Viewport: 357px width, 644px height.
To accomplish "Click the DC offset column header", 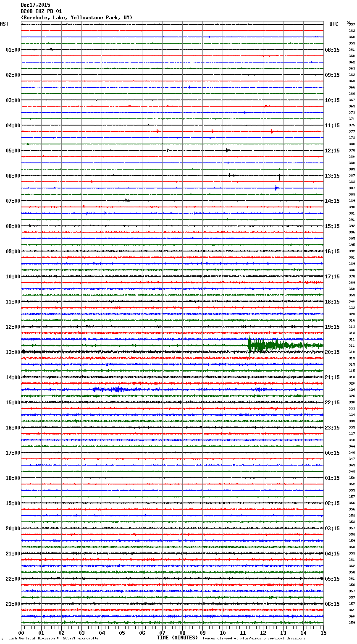I will pos(349,22).
